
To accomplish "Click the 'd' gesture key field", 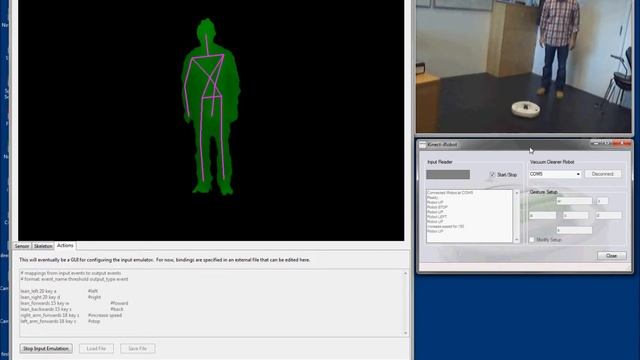I will [x=608, y=216].
